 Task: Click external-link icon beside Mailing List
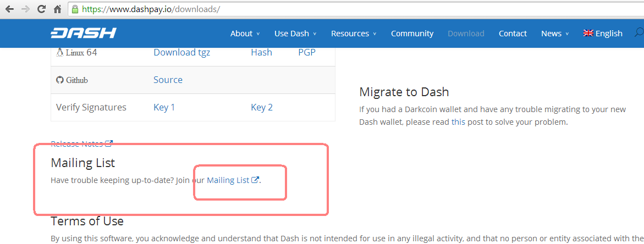(x=255, y=180)
